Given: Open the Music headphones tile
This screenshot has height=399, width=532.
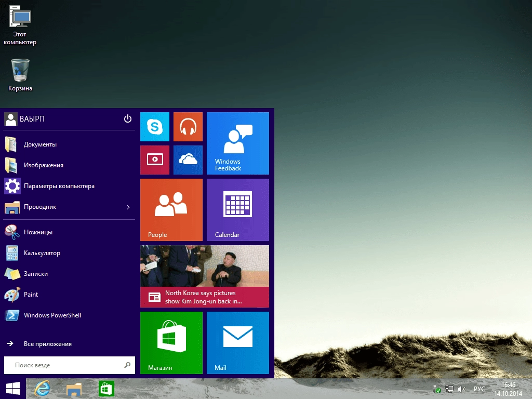Looking at the screenshot, I should pyautogui.click(x=188, y=127).
